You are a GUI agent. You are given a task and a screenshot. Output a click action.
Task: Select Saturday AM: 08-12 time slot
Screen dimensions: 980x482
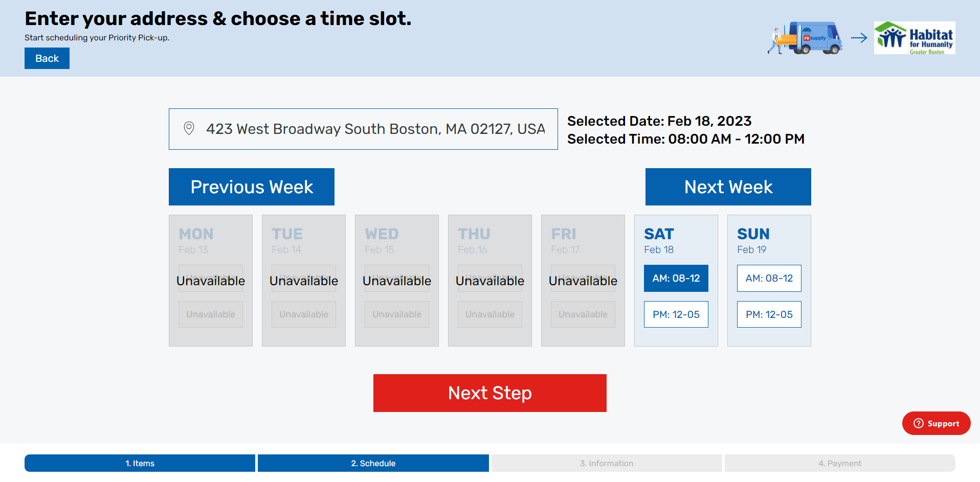point(676,278)
